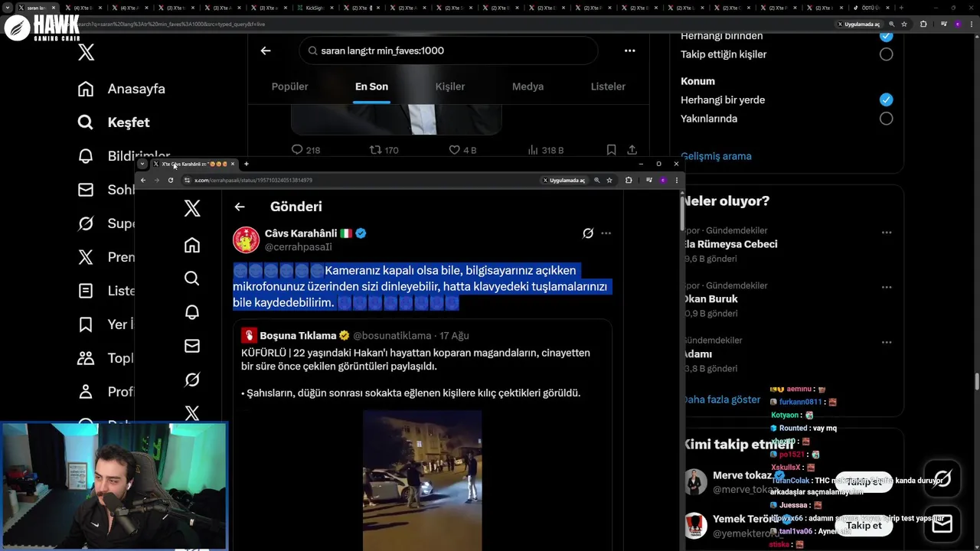This screenshot has height=551, width=980.
Task: Click front window address bar URL
Action: pos(253,181)
